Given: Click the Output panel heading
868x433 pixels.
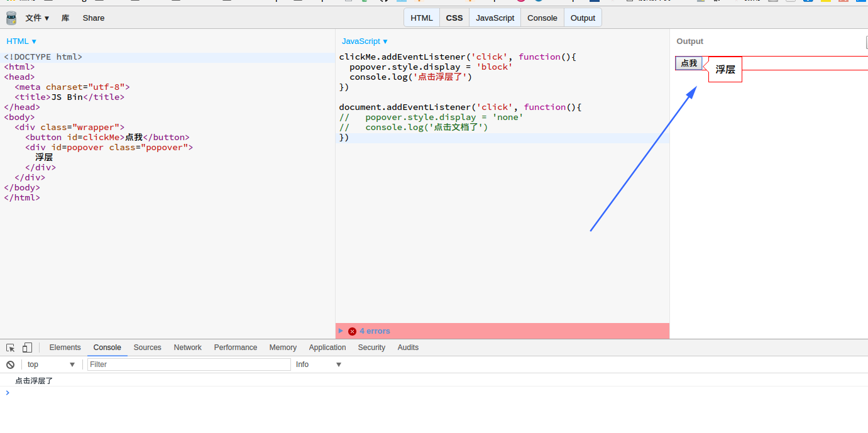Looking at the screenshot, I should (689, 41).
